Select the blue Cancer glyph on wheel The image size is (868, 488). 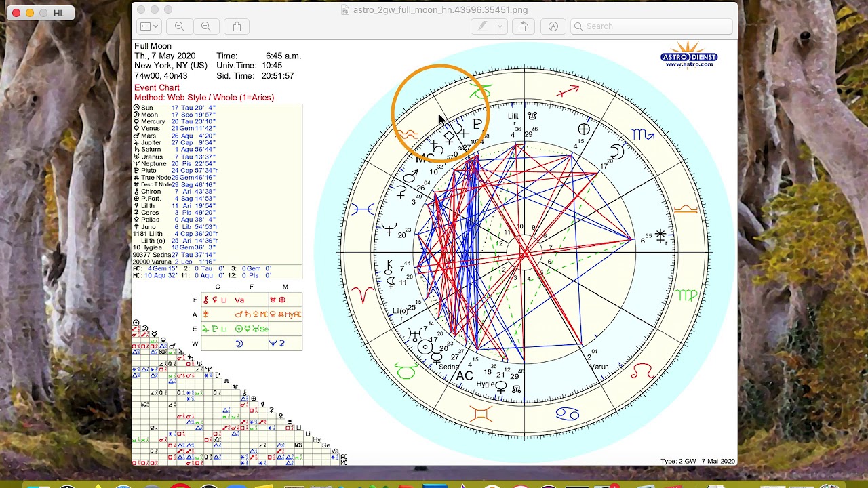[568, 413]
